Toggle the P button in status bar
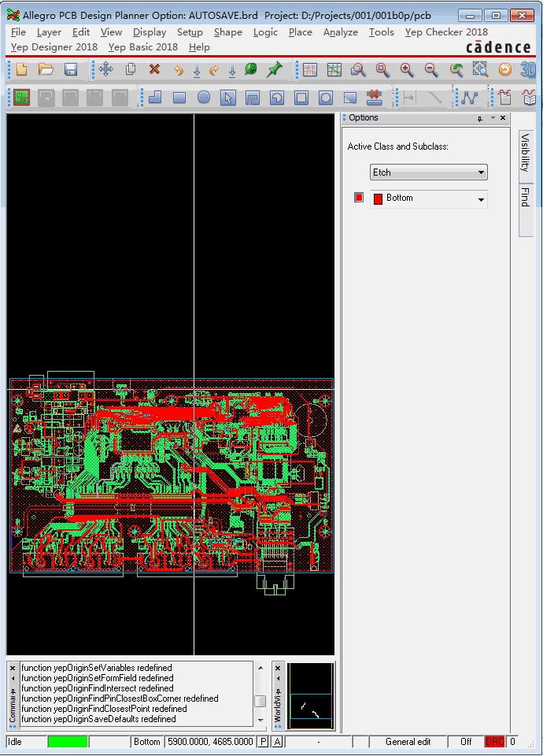 263,742
